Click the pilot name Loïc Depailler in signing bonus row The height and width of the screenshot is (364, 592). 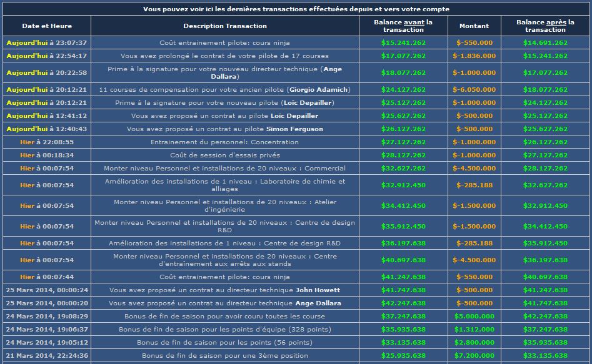[308, 102]
